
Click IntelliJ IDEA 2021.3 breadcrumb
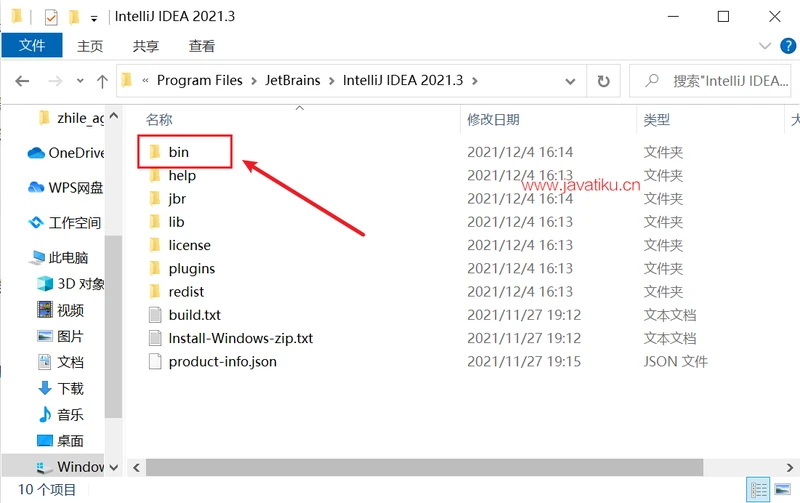[403, 80]
